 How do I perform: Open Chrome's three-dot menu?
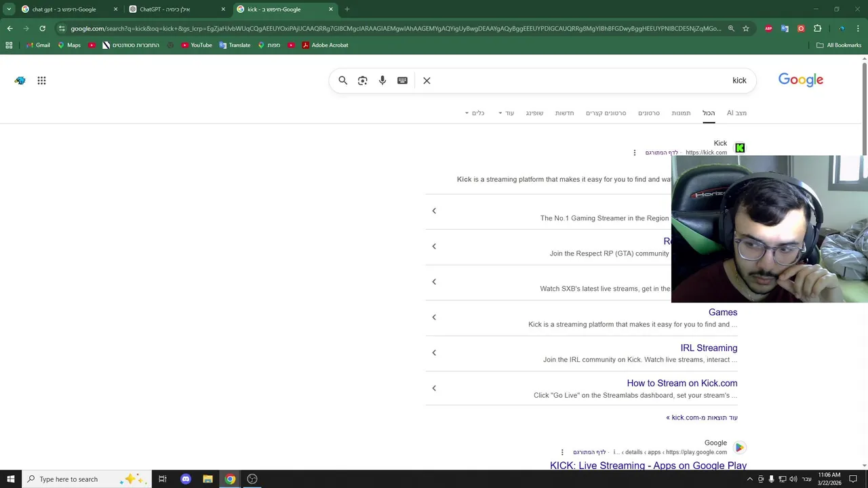(x=858, y=28)
